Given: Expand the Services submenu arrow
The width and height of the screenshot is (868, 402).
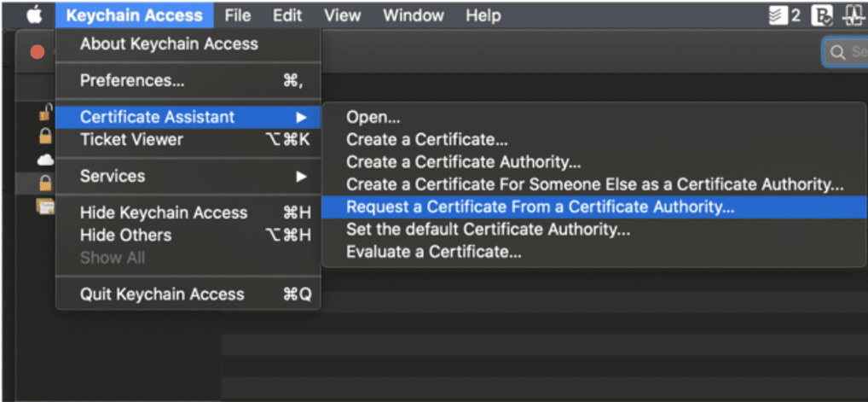Looking at the screenshot, I should tap(301, 177).
